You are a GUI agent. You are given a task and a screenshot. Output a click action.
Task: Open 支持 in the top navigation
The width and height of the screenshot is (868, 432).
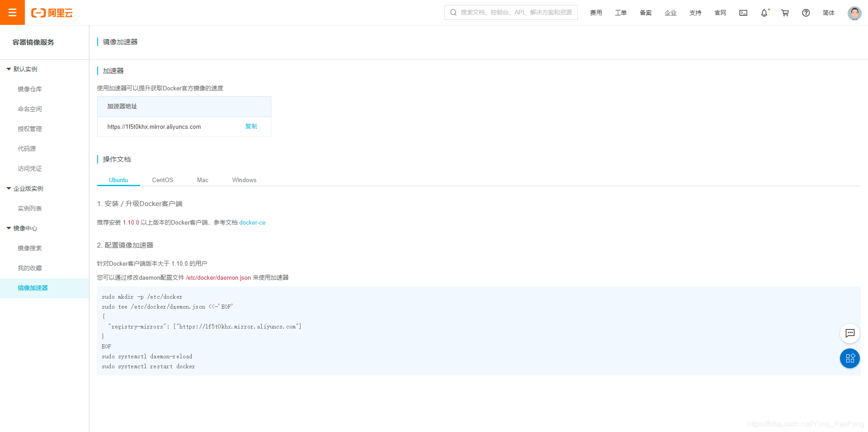point(695,13)
